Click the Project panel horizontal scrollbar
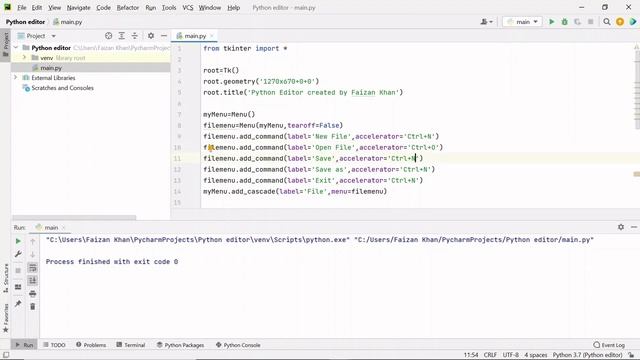Image resolution: width=640 pixels, height=360 pixels. coord(74,218)
